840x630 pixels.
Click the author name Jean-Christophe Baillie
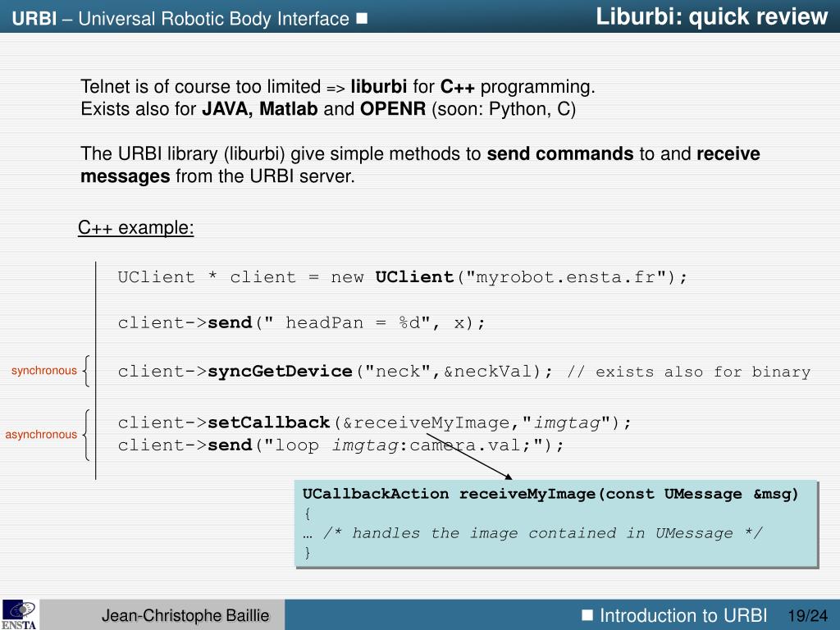[x=185, y=615]
